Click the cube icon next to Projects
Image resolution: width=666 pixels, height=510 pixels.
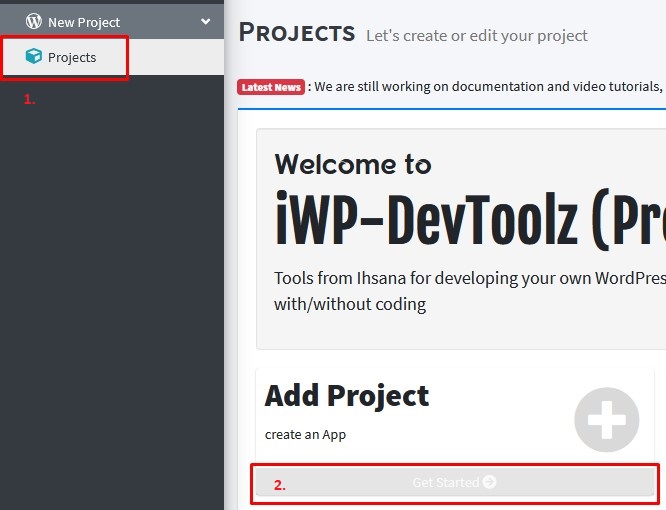click(34, 57)
